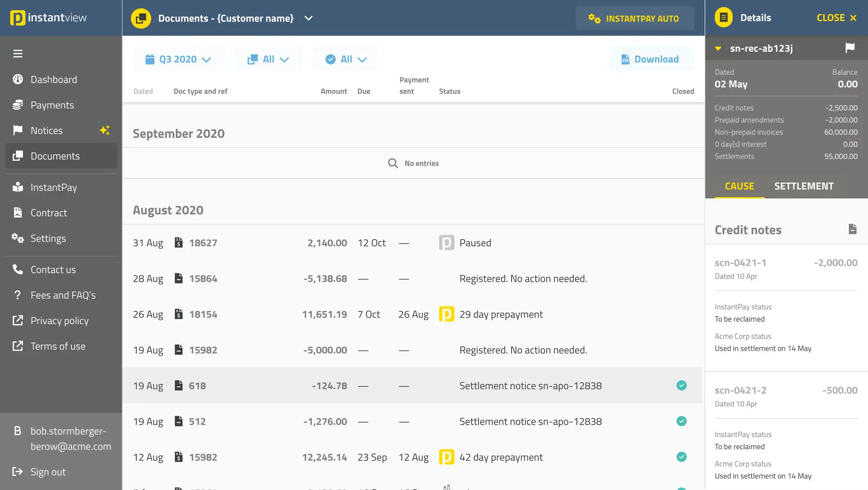868x490 pixels.
Task: Click the document icon beside Credit notes
Action: click(x=853, y=229)
